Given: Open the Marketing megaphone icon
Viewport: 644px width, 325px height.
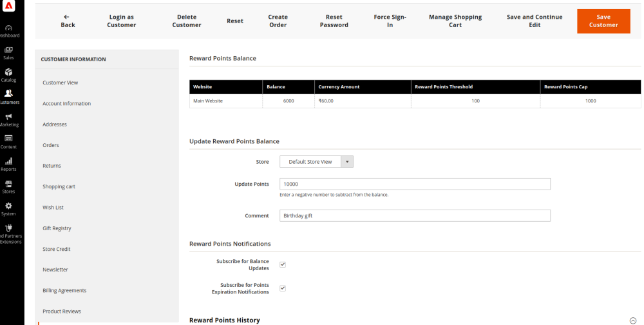Looking at the screenshot, I should pos(8,117).
